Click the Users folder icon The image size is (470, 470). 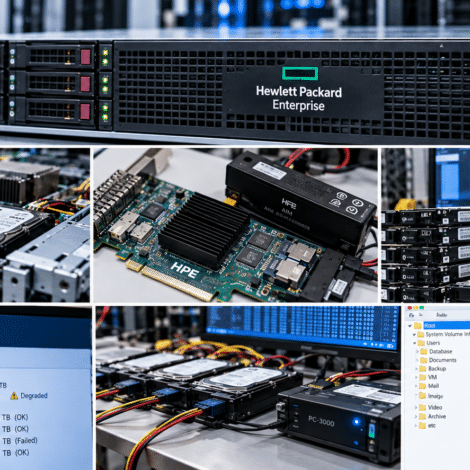[421, 343]
